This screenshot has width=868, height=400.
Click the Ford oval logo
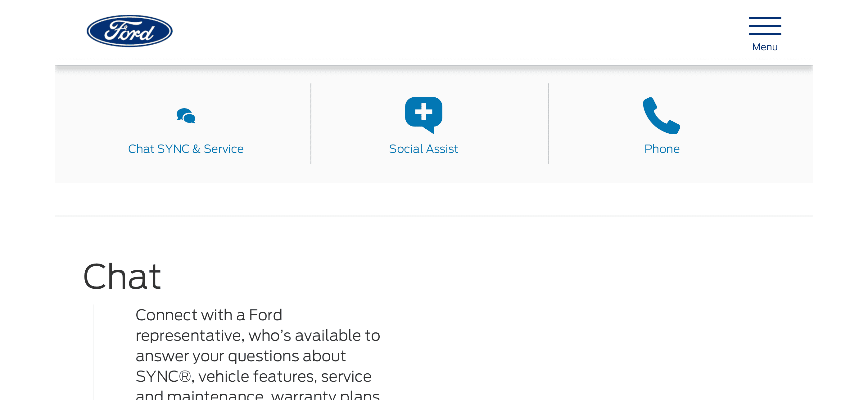[129, 31]
